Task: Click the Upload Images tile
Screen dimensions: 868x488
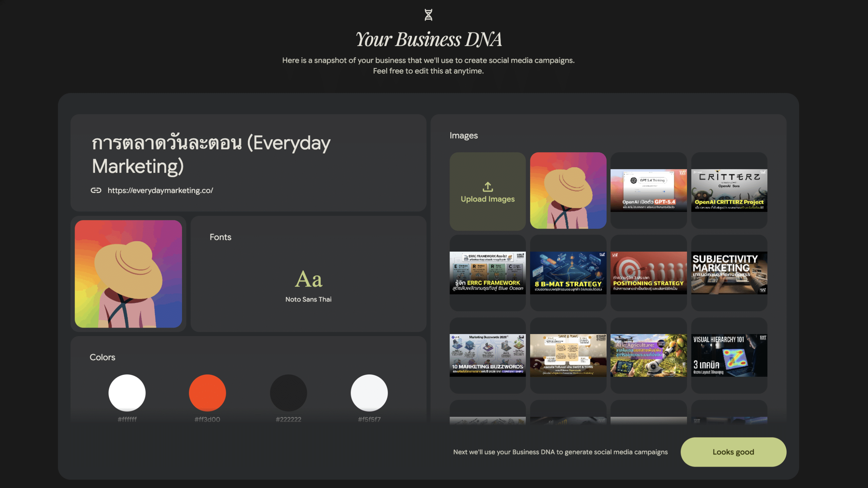Action: click(488, 192)
